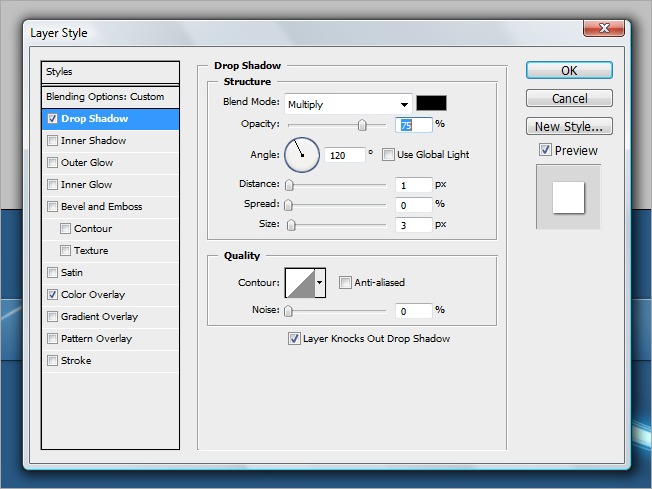Enable the Anti-aliased checkbox

(x=345, y=283)
